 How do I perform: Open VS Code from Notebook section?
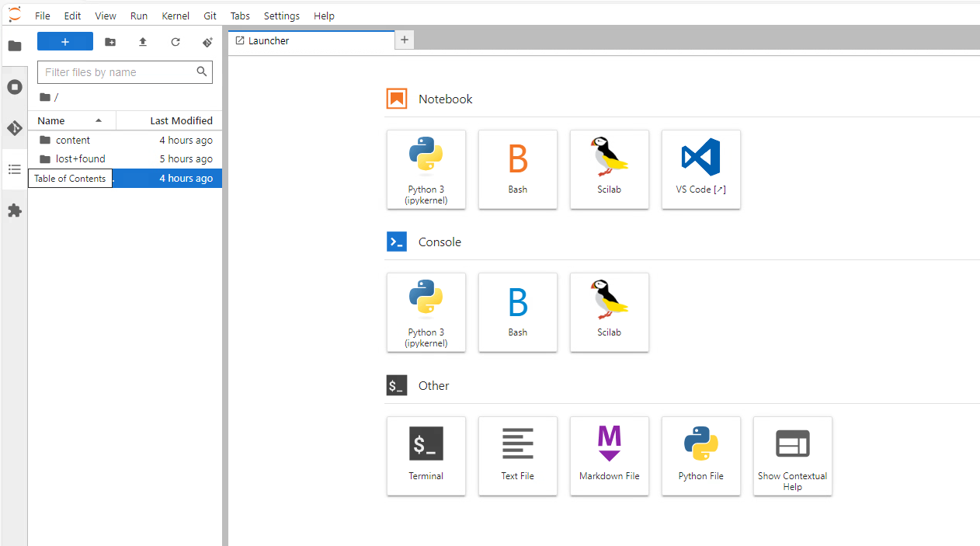pyautogui.click(x=701, y=169)
